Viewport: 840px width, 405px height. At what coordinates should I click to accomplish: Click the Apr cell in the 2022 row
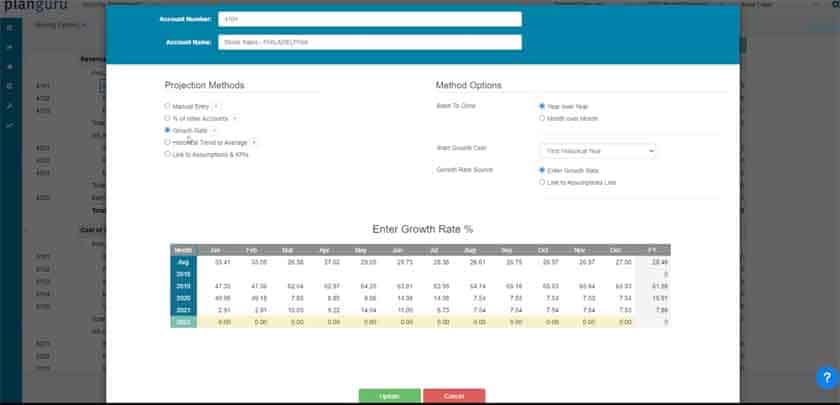coord(326,322)
